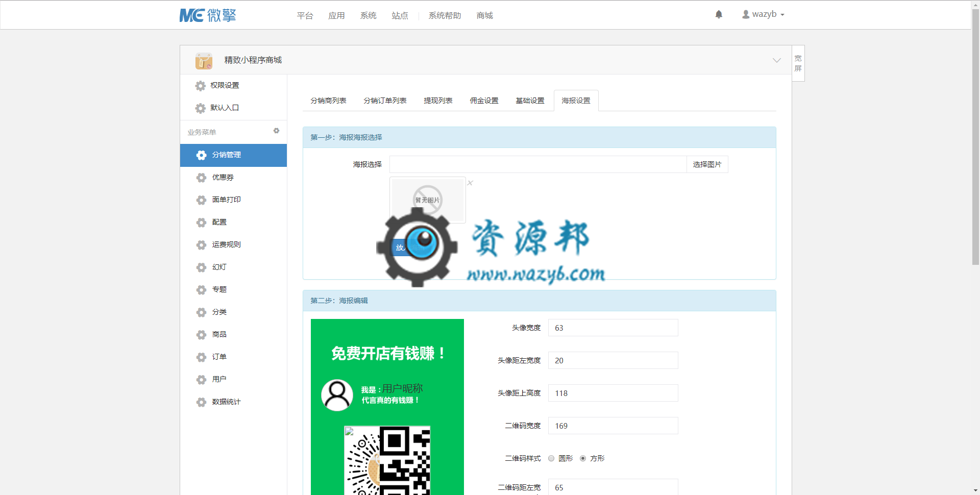
Task: Click the 二维码距左宽 input field
Action: click(x=613, y=487)
